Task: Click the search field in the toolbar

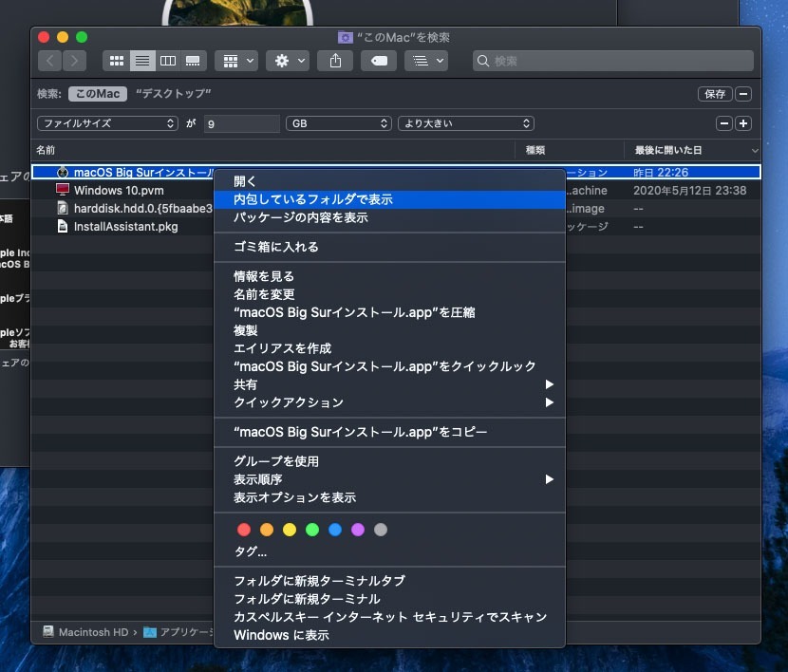Action: point(613,61)
